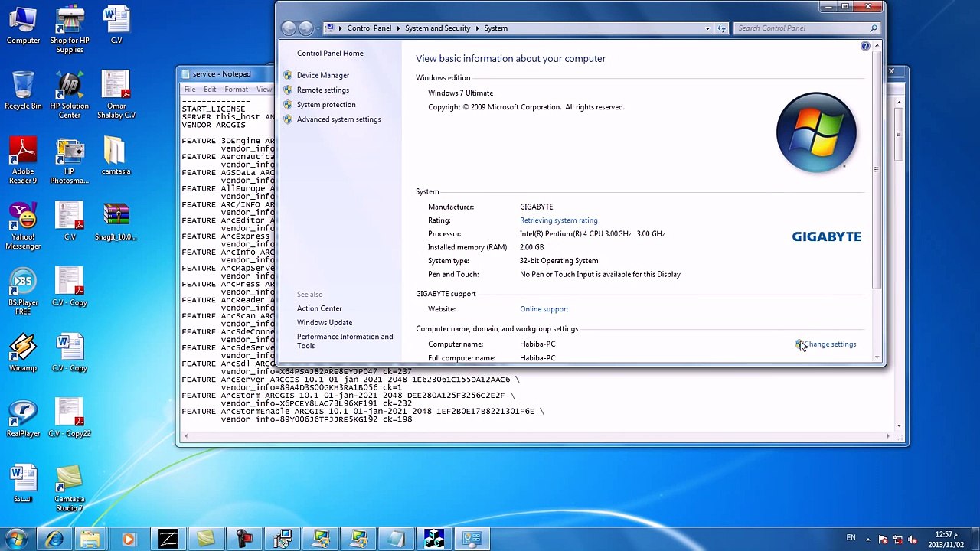Select the Omar Shalaby C.V PDF icon
980x551 pixels.
(116, 96)
